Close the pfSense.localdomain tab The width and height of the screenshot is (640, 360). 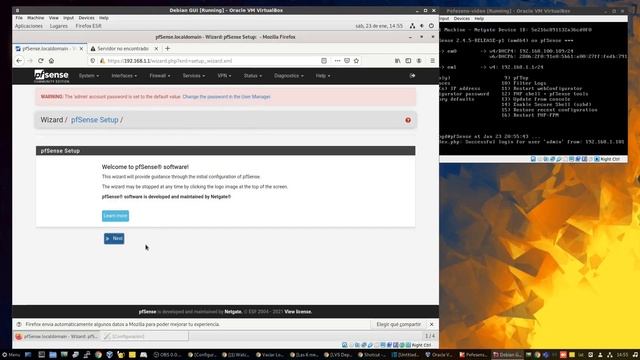[81, 49]
